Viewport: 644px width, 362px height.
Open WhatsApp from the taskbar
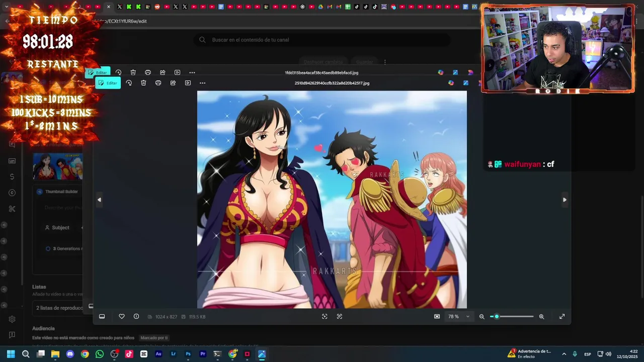click(100, 354)
